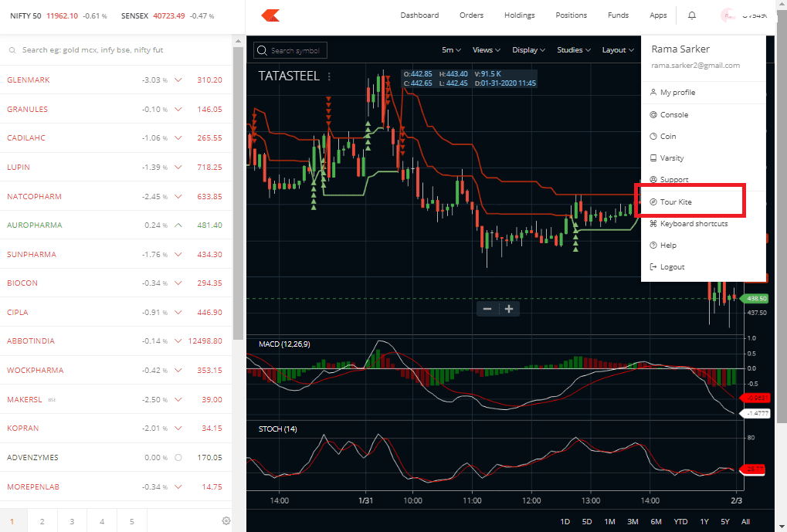Image resolution: width=787 pixels, height=532 pixels.
Task: Click the Help question icon
Action: 653,245
